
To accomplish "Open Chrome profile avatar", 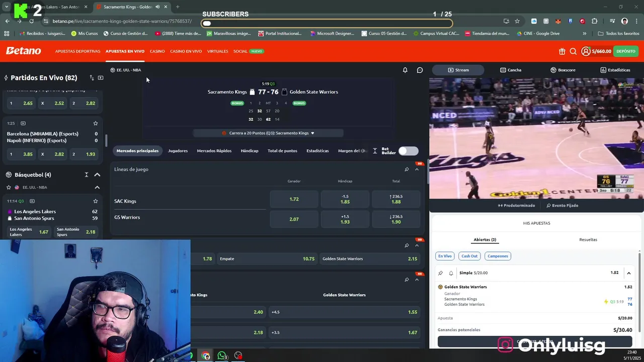I will [x=624, y=21].
